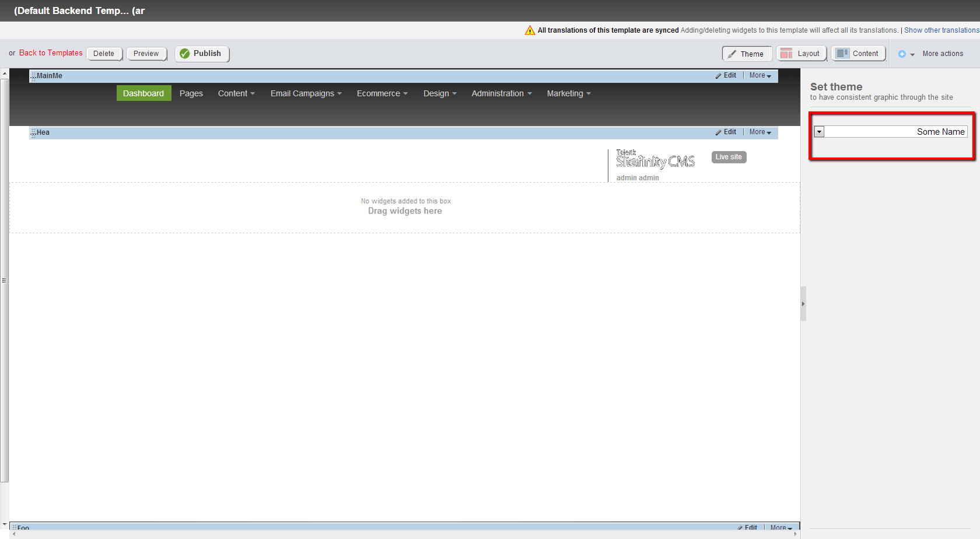Click the Set theme heading
The width and height of the screenshot is (980, 539).
[x=836, y=87]
